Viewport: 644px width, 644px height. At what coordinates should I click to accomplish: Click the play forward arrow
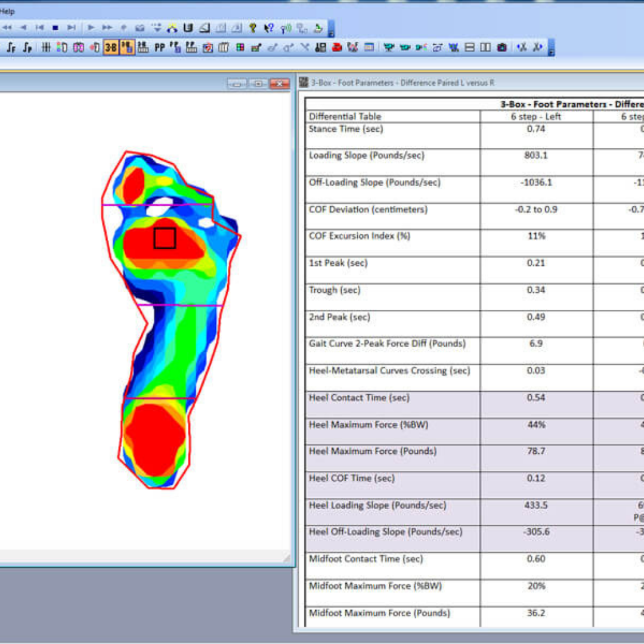click(x=91, y=28)
